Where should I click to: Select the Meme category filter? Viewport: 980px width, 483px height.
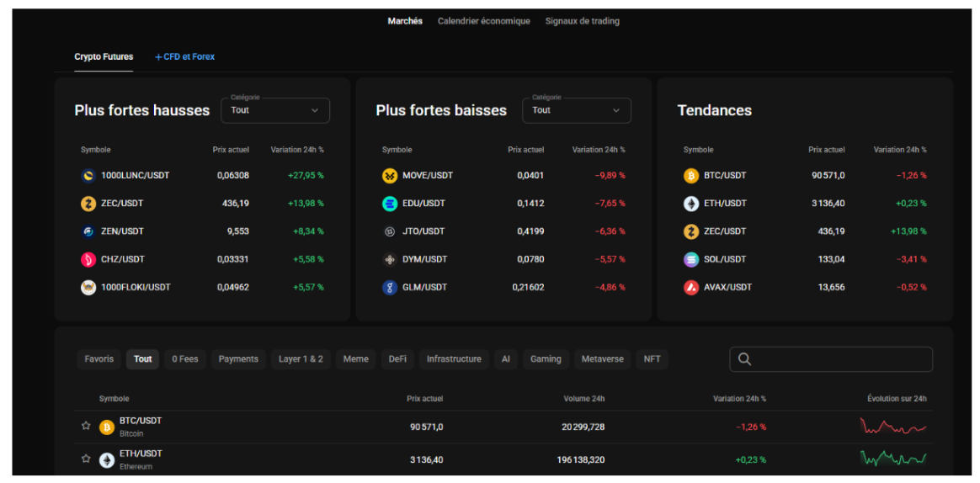click(355, 359)
